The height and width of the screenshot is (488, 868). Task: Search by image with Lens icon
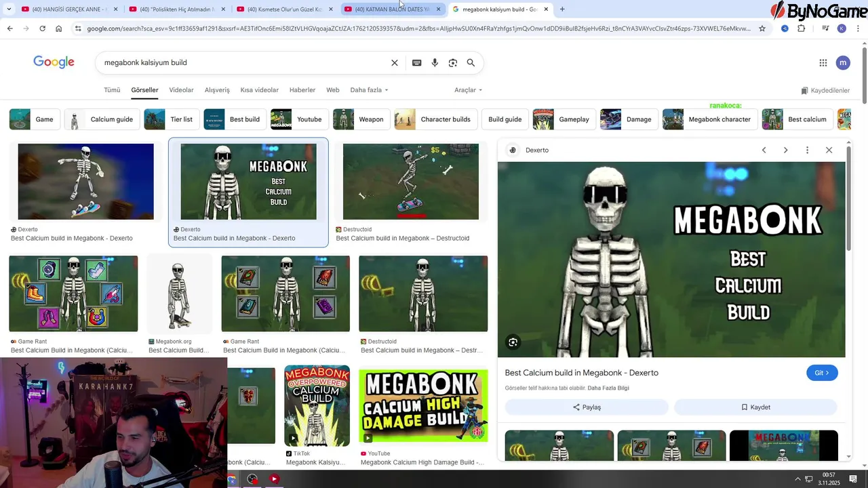pyautogui.click(x=453, y=62)
